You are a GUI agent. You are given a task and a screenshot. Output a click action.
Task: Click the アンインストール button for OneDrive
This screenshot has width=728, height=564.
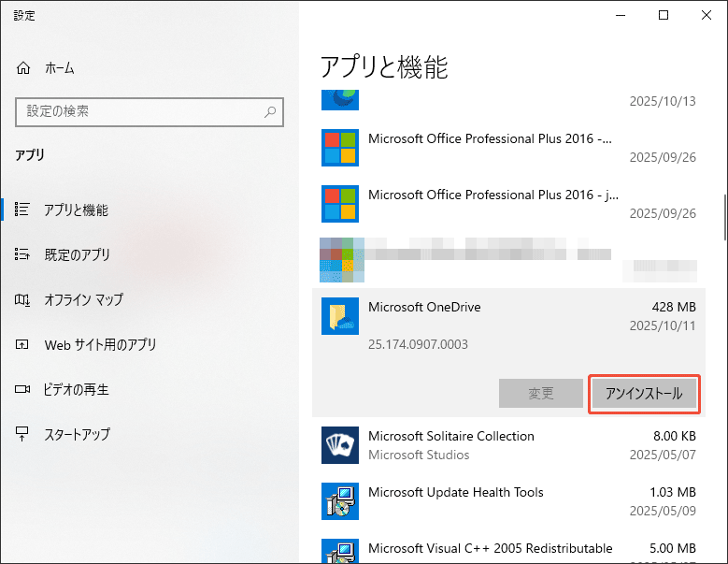[x=644, y=394]
